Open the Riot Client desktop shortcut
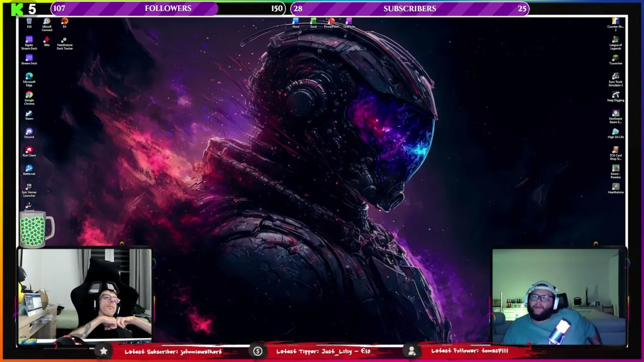Image resolution: width=644 pixels, height=362 pixels. 29,151
